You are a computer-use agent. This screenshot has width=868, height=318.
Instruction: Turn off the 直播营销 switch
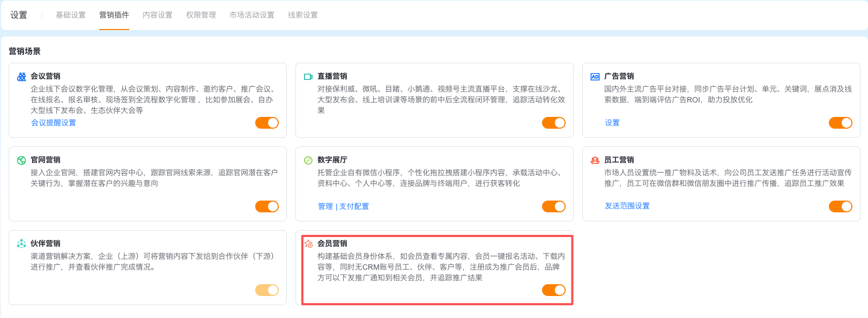(x=554, y=123)
